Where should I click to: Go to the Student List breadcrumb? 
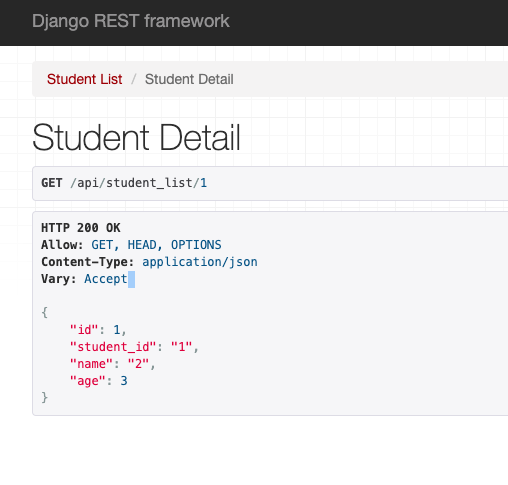84,79
